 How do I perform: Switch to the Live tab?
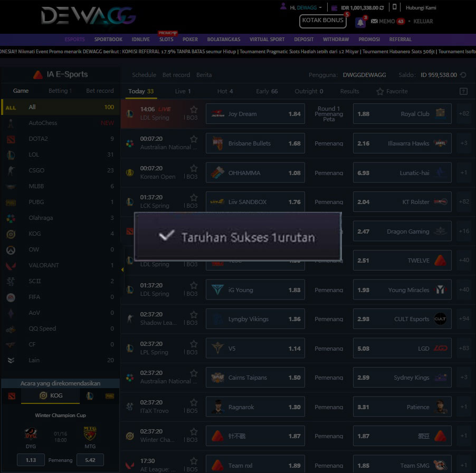click(183, 91)
